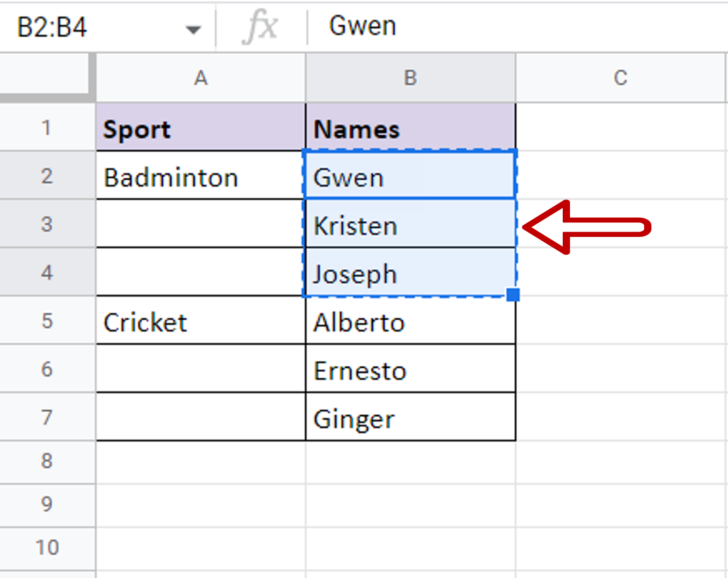Select column B header
This screenshot has width=728, height=578.
point(411,78)
